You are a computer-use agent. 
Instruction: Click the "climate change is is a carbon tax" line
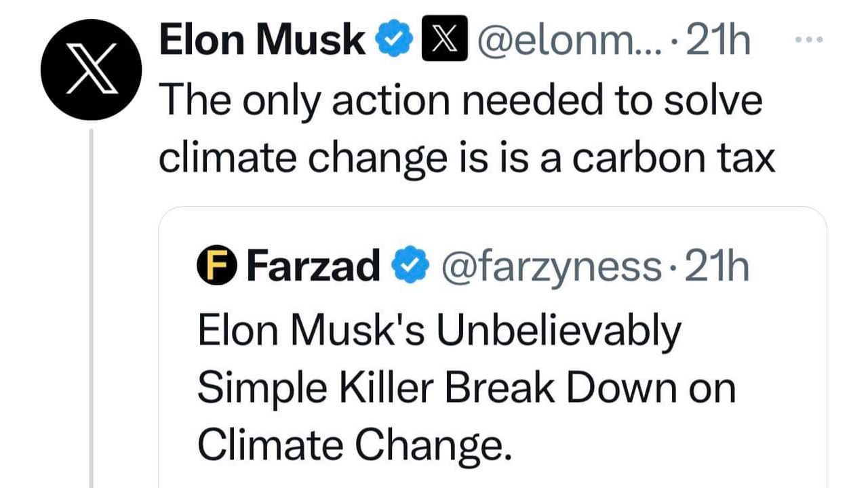pyautogui.click(x=467, y=157)
